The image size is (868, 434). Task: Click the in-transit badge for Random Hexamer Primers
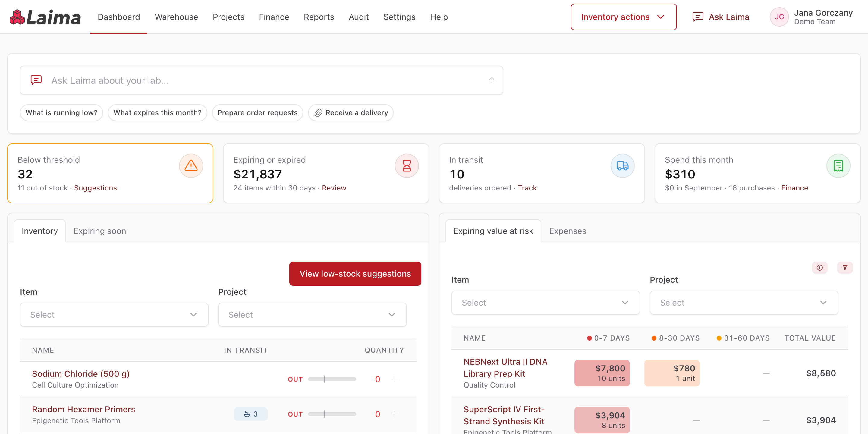[250, 414]
